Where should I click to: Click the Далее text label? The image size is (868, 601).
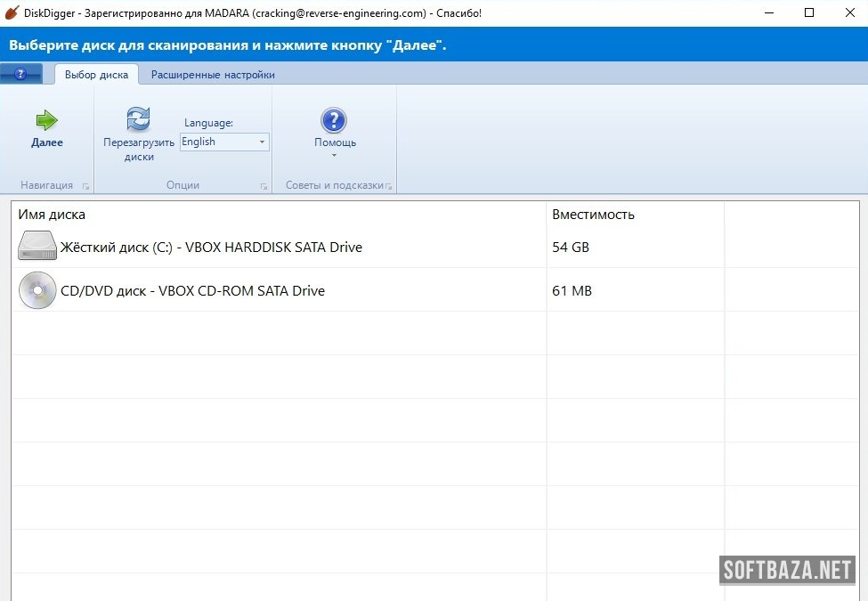coord(47,142)
